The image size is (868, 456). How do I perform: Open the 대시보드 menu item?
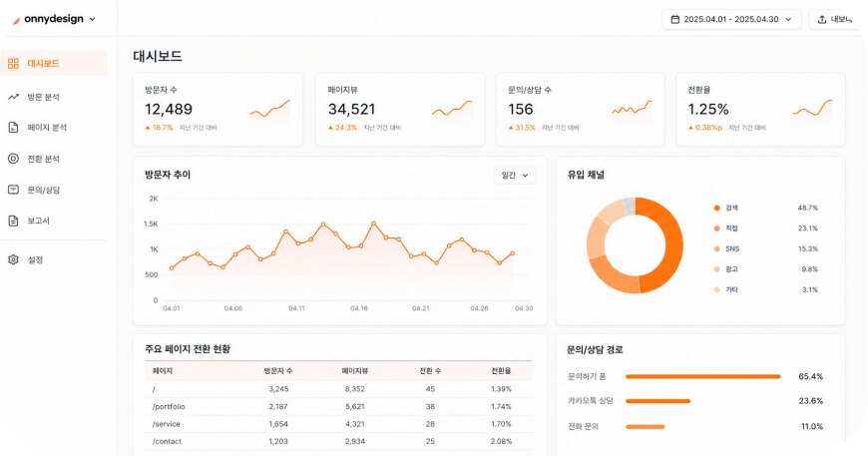(54, 63)
